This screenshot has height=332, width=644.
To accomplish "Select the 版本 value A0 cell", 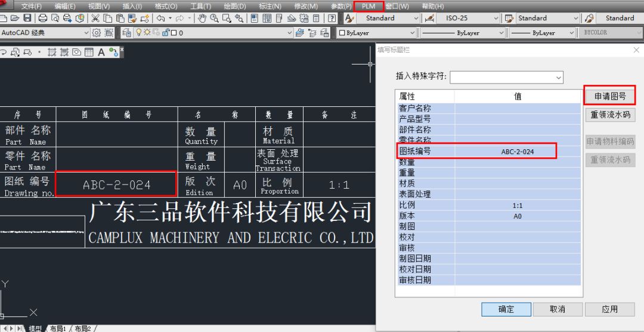I will (518, 216).
